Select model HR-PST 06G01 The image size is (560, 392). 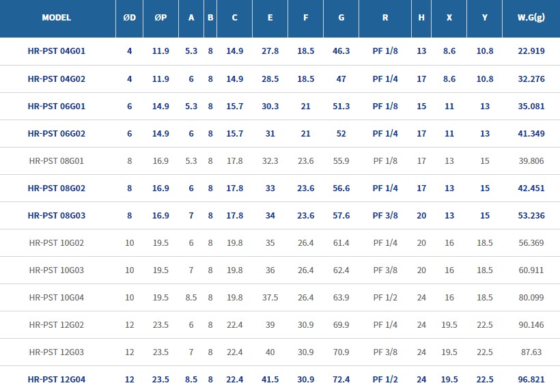[57, 107]
